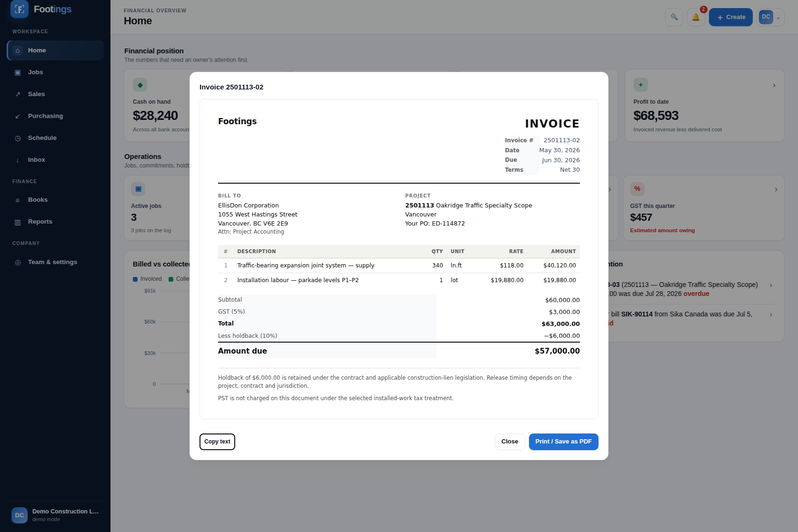Click the Schedule clock icon
798x532 pixels.
18,138
